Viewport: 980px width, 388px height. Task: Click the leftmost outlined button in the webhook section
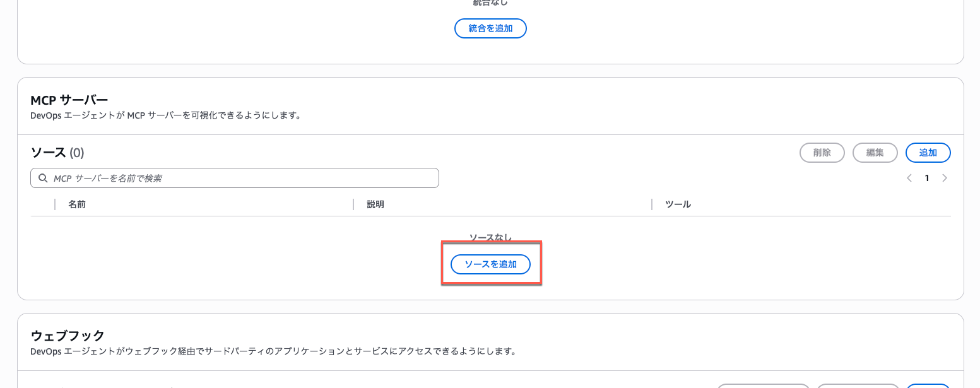[x=762, y=386]
